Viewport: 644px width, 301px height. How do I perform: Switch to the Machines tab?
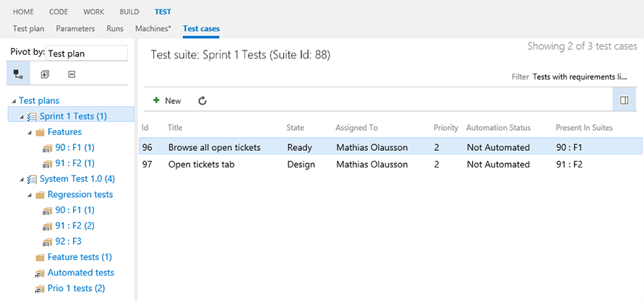click(153, 29)
